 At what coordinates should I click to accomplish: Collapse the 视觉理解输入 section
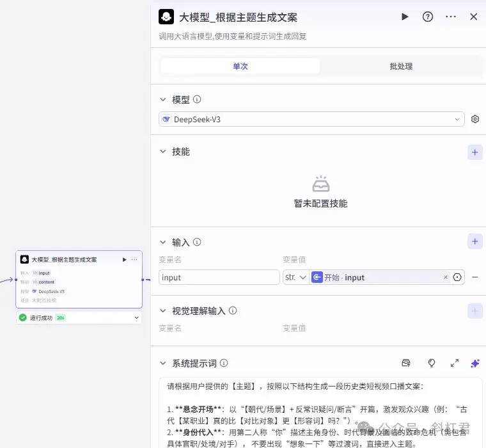162,311
